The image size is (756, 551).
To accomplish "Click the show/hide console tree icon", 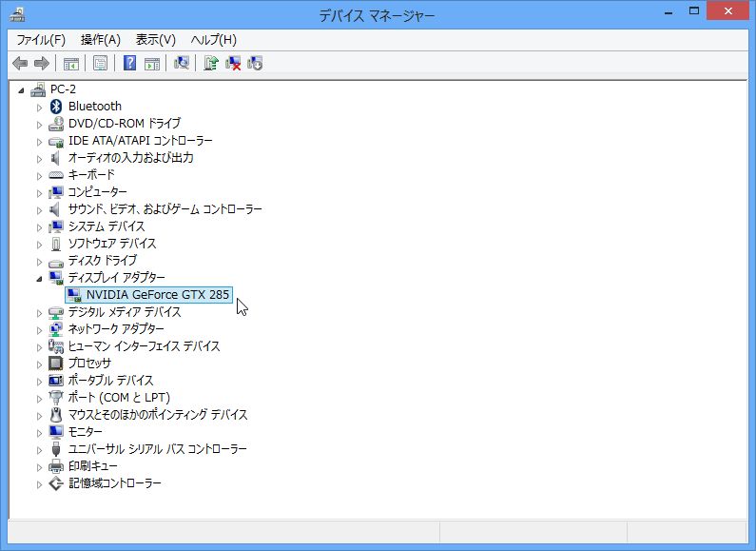I will coord(71,63).
